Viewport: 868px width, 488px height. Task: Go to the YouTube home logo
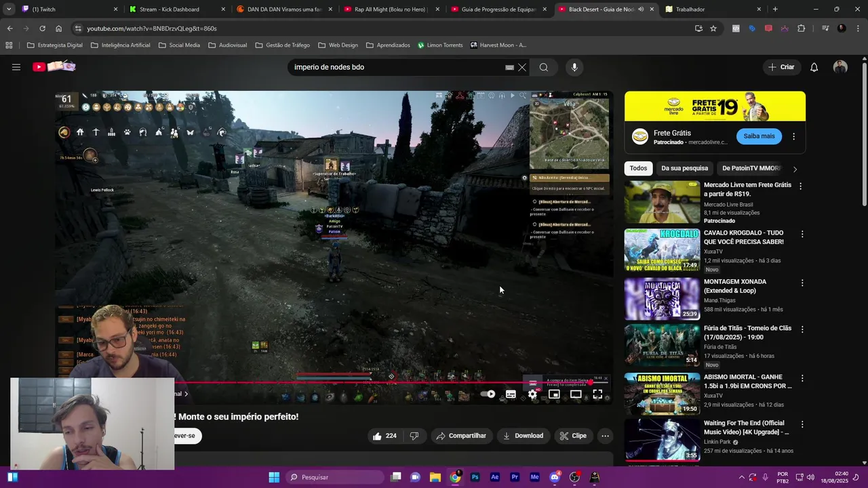54,66
